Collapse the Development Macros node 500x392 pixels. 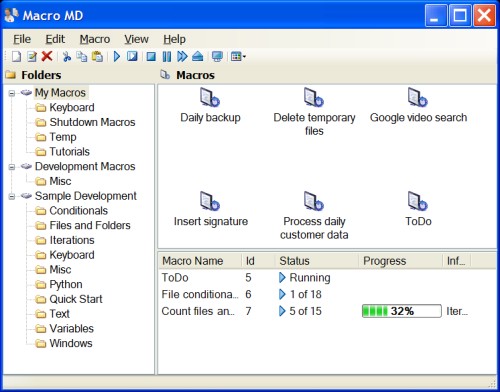click(12, 167)
